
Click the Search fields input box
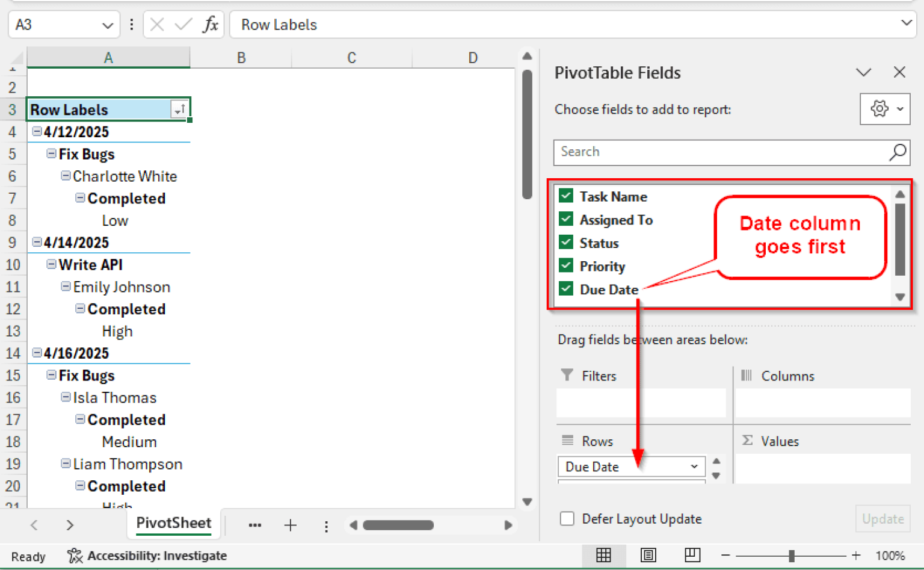[x=722, y=152]
